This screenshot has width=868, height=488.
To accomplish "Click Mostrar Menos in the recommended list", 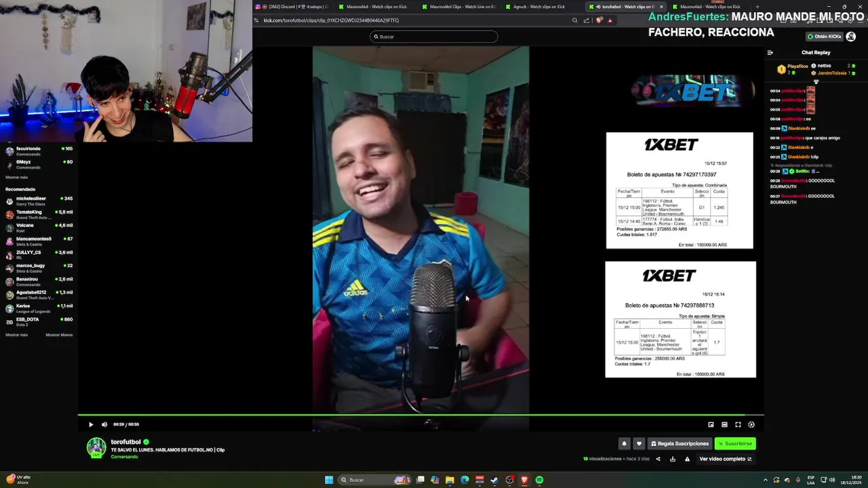I will click(59, 335).
